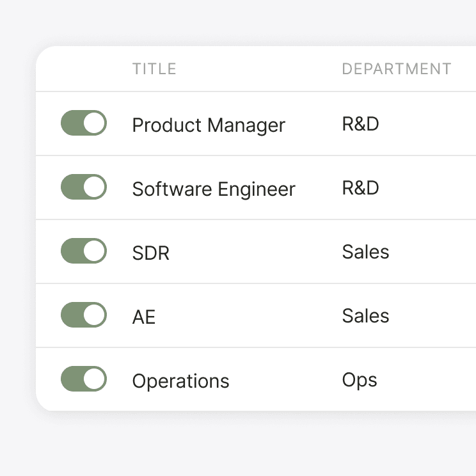This screenshot has width=476, height=476.
Task: Click the SDR title cell
Action: click(151, 253)
